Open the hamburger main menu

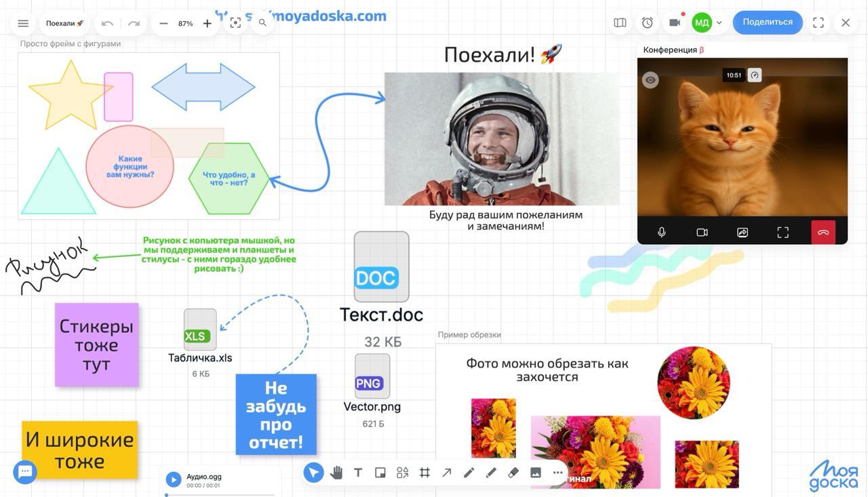coord(23,23)
